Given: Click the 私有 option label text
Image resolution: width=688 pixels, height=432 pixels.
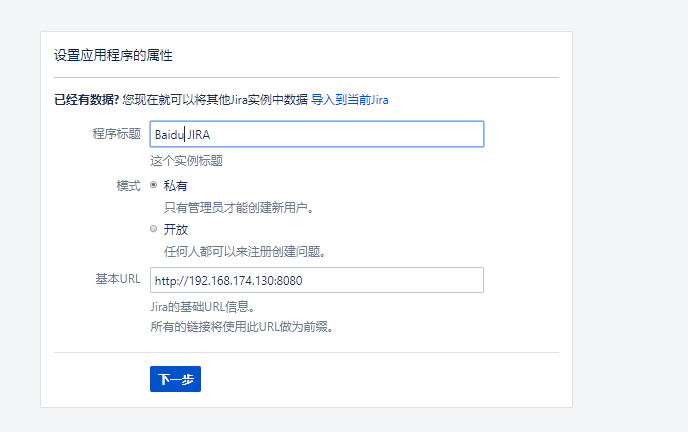Looking at the screenshot, I should (176, 186).
